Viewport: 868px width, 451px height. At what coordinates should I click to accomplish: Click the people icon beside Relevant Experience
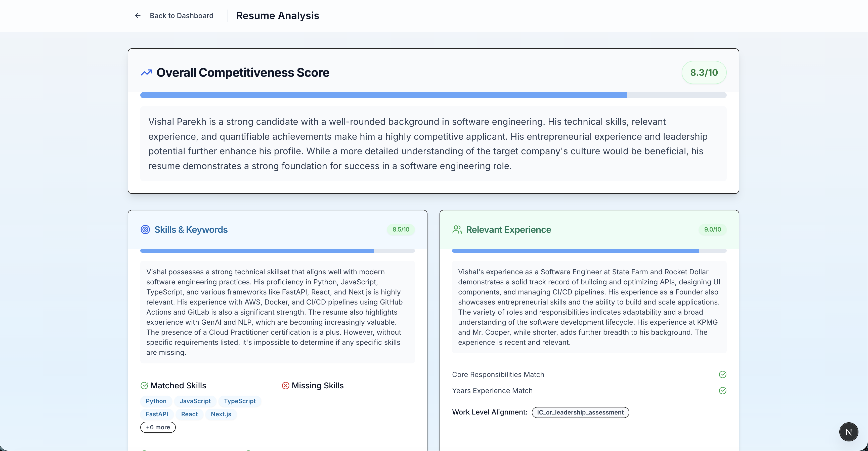tap(457, 230)
